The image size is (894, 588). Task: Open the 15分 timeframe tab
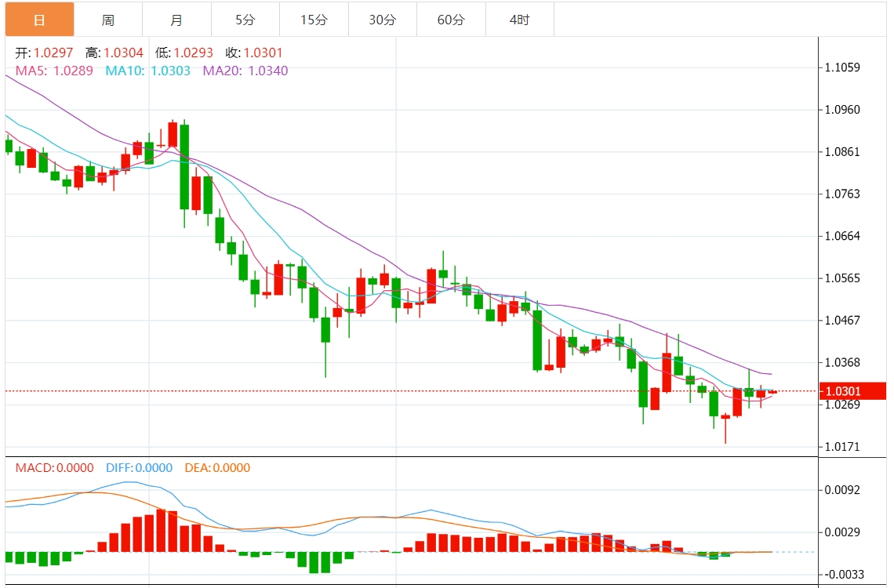click(314, 20)
